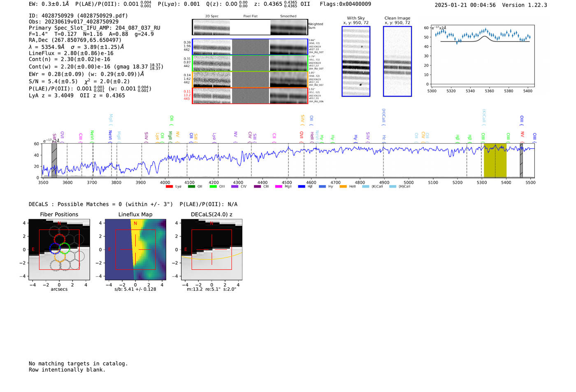Click the hatched gray band near 5460 Å

click(521, 161)
